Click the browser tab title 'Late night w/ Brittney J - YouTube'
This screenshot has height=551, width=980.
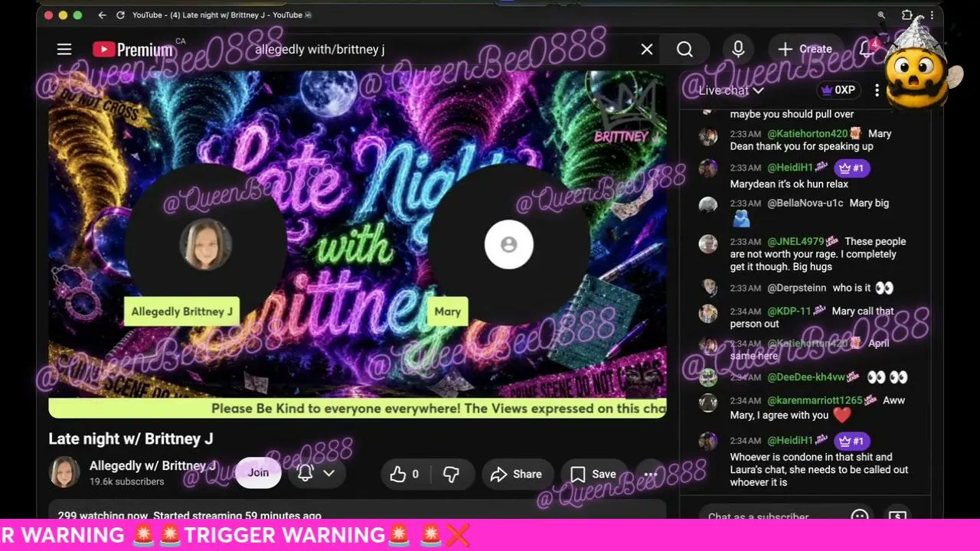[222, 15]
